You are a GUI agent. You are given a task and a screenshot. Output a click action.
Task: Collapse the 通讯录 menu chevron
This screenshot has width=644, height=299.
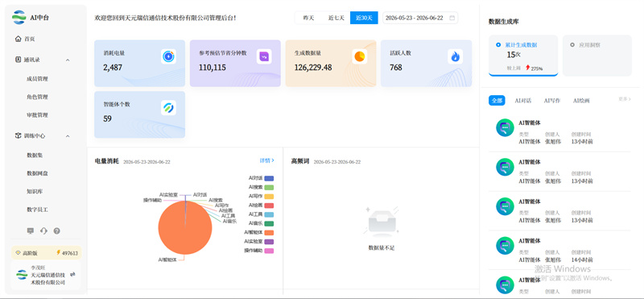coord(68,60)
